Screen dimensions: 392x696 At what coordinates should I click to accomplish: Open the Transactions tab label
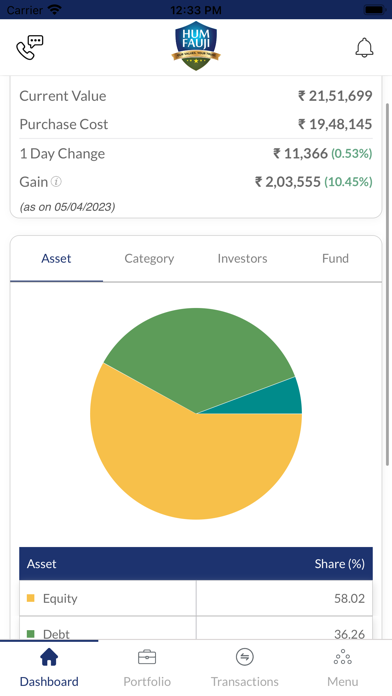click(245, 681)
